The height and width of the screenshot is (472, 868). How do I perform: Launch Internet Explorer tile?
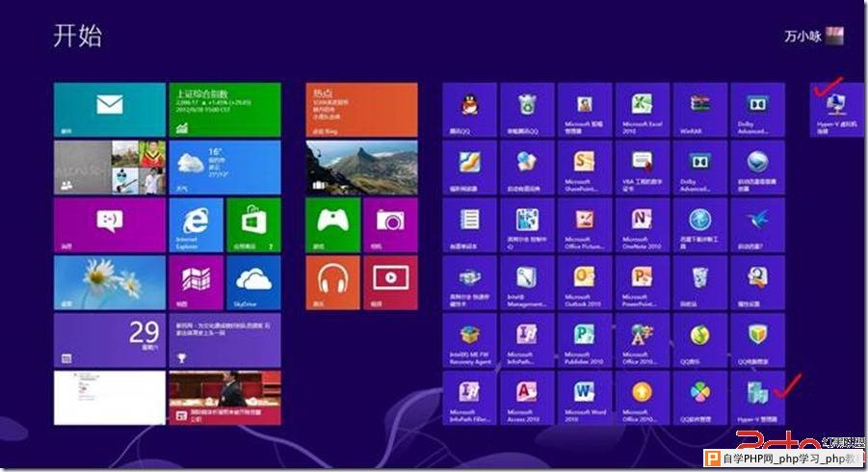tap(196, 224)
